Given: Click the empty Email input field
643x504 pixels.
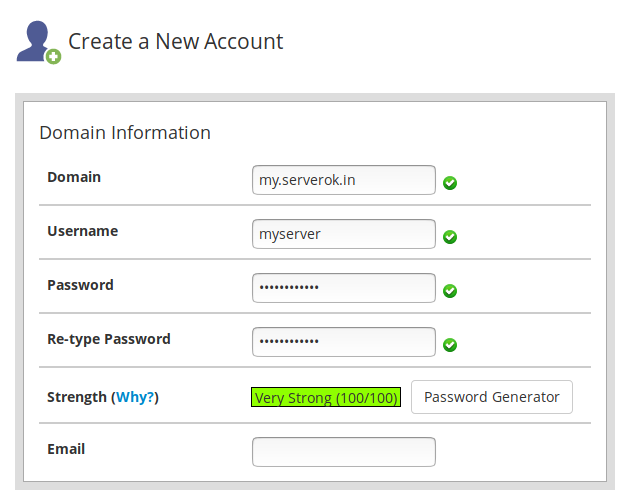Looking at the screenshot, I should pyautogui.click(x=343, y=452).
